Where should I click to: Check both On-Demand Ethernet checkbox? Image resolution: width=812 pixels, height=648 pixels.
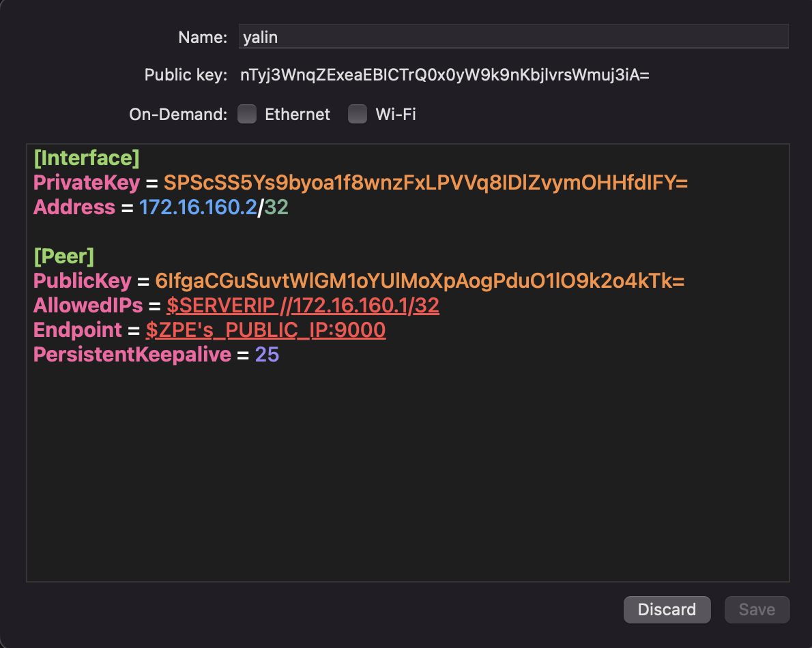pyautogui.click(x=247, y=114)
